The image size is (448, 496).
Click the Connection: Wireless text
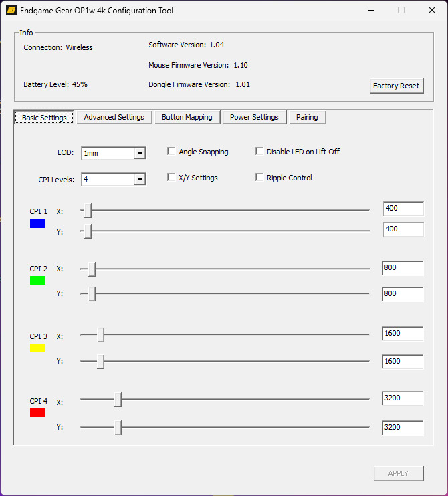click(58, 47)
